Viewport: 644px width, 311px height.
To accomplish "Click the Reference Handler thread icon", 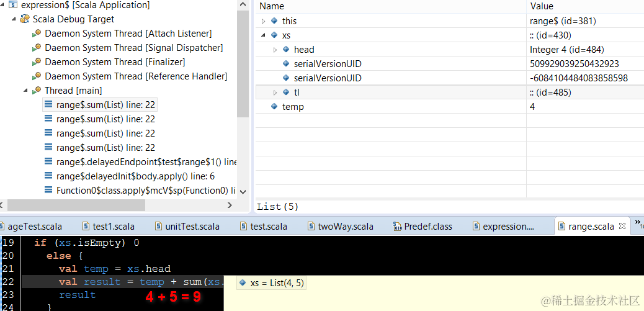I will 37,76.
